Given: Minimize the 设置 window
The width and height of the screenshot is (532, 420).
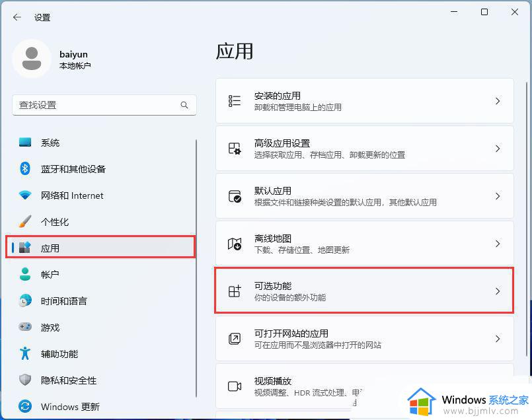Looking at the screenshot, I should pos(454,12).
